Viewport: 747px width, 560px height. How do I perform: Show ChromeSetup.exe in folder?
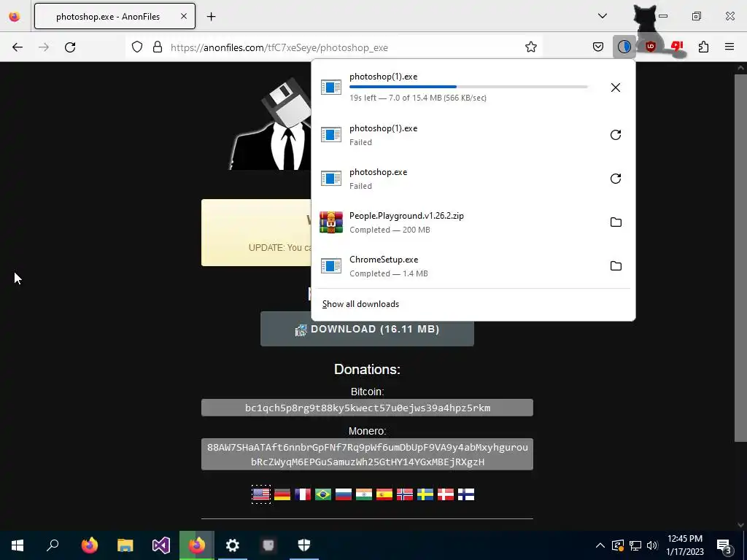click(x=616, y=266)
